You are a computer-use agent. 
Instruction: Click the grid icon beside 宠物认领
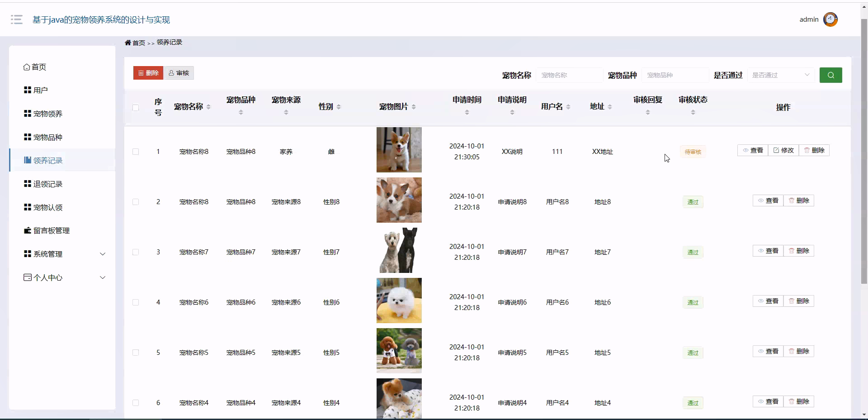coord(28,207)
